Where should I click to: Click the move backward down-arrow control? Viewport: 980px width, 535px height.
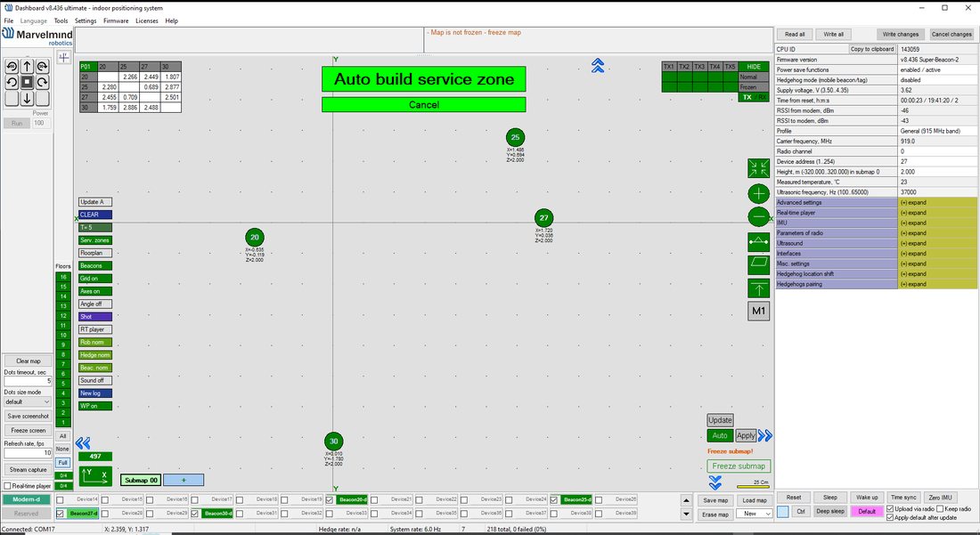pyautogui.click(x=27, y=98)
